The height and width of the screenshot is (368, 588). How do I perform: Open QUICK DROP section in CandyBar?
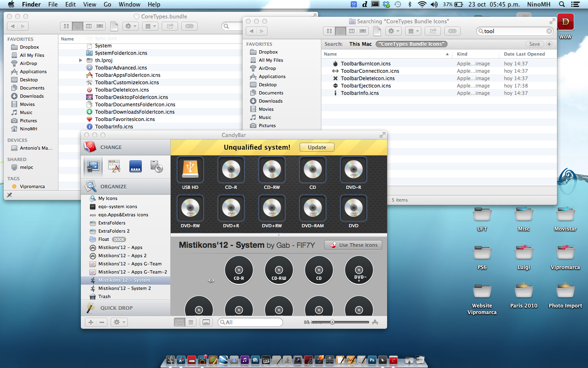coord(126,308)
